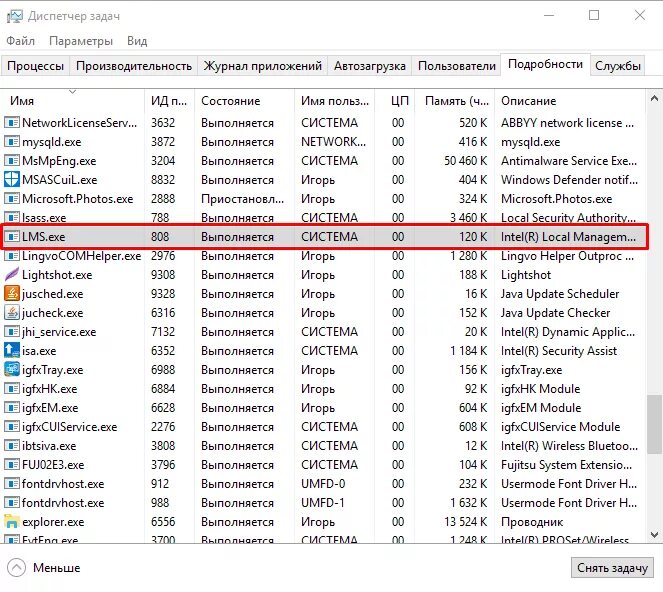Click memory value 50 460 K
Screen dimensions: 663x592
click(x=466, y=161)
